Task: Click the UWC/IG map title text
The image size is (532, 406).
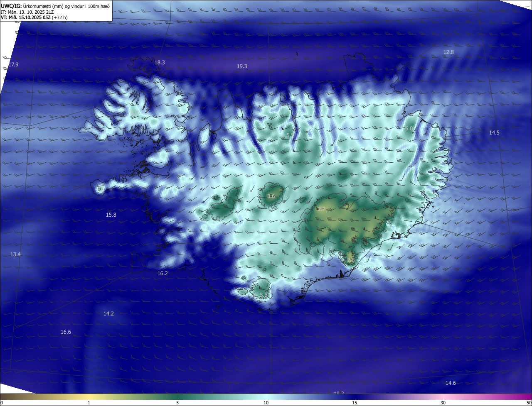Action: pos(55,6)
